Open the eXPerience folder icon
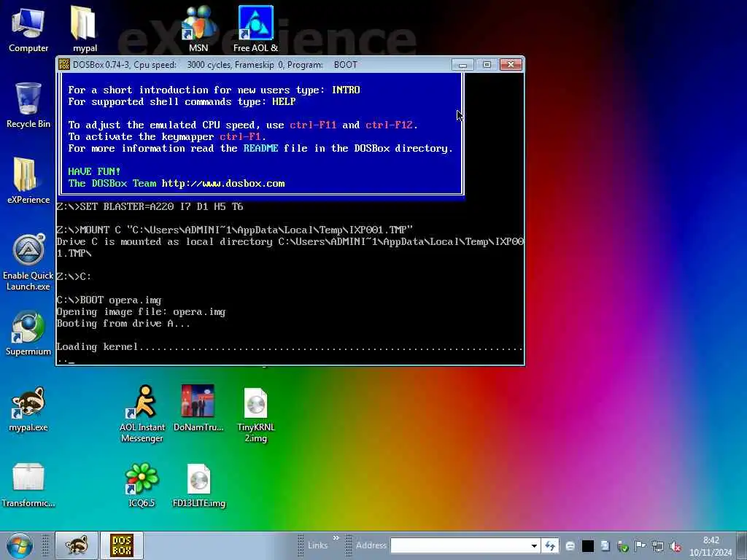747x560 pixels. pos(28,181)
